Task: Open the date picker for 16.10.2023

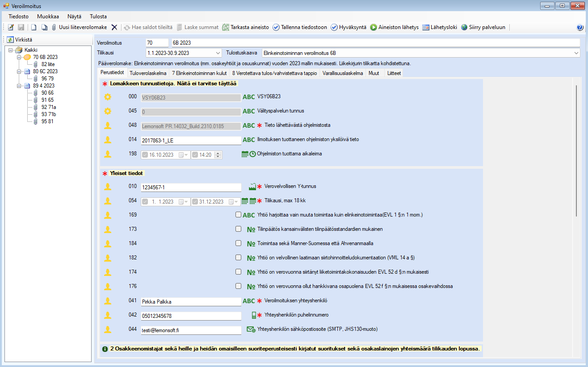Action: tap(183, 154)
